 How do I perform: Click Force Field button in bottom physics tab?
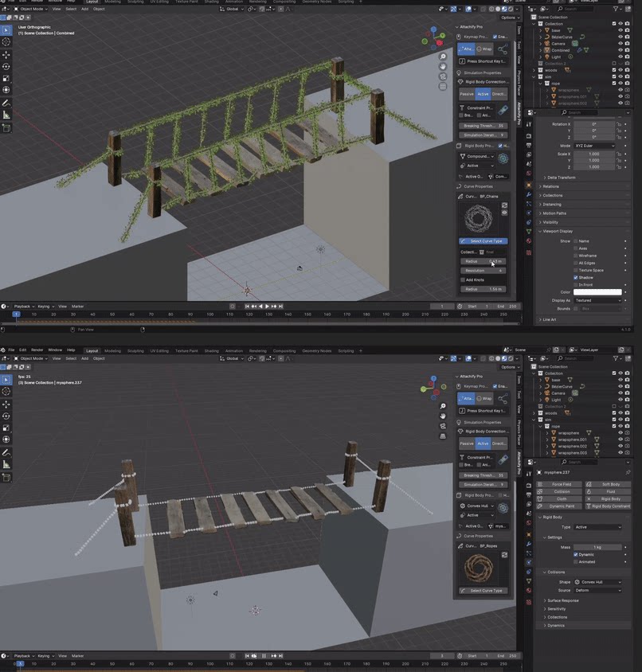pos(559,484)
